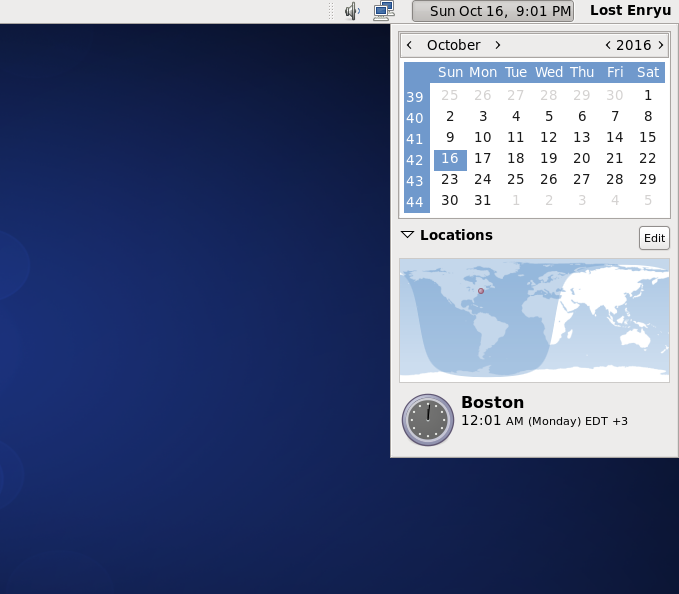The height and width of the screenshot is (594, 679).
Task: Select Boston location name
Action: pyautogui.click(x=492, y=402)
